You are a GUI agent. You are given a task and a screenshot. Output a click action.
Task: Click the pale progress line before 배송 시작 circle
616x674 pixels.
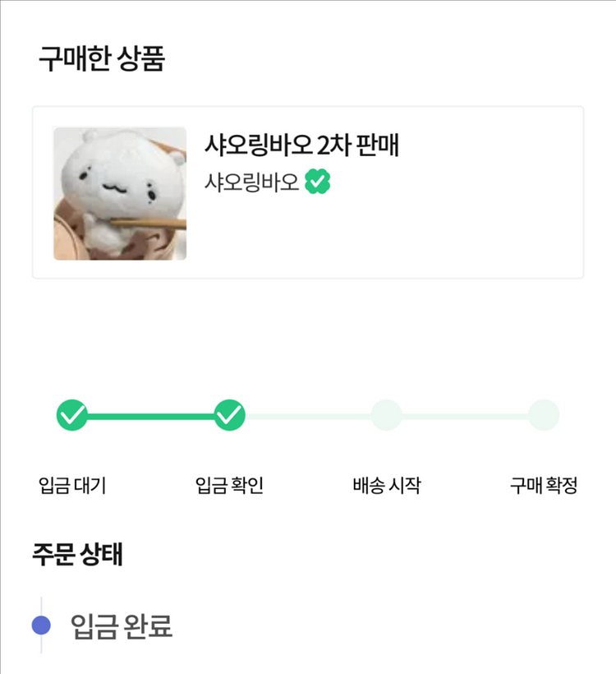[x=308, y=416]
